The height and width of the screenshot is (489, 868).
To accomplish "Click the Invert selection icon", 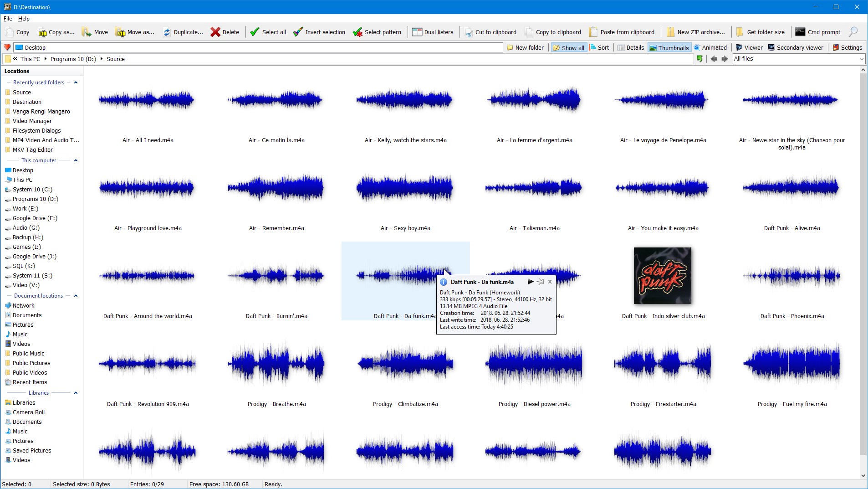I will coord(298,32).
